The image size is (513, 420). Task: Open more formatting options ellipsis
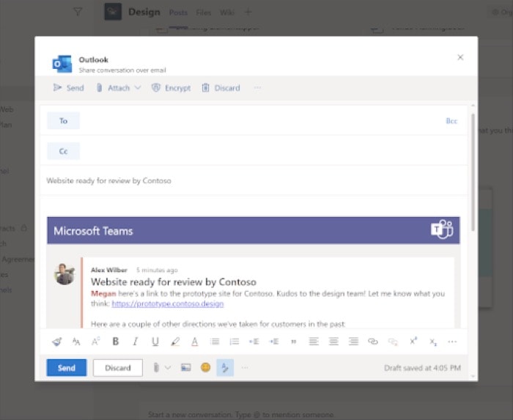(452, 342)
